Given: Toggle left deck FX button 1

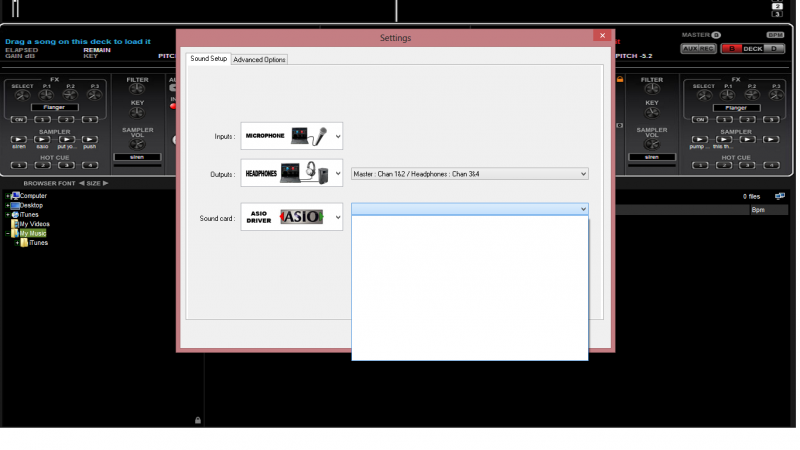Looking at the screenshot, I should point(42,119).
